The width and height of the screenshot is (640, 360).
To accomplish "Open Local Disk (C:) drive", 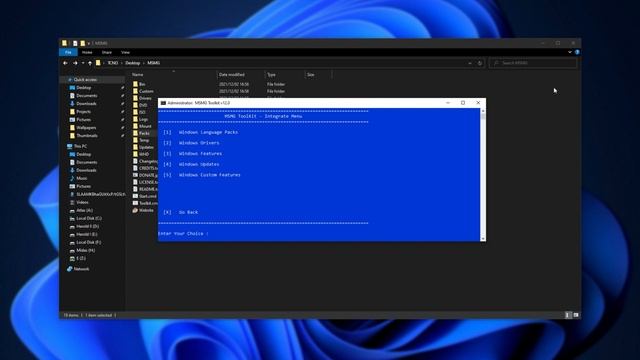I will (x=89, y=218).
